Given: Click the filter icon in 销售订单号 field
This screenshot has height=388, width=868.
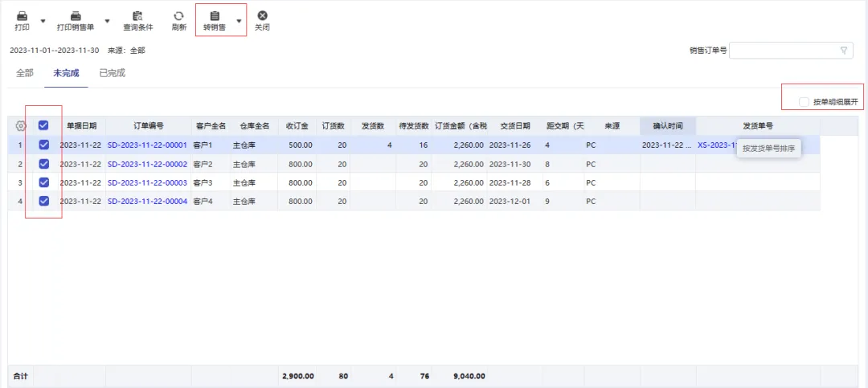Looking at the screenshot, I should tap(843, 51).
